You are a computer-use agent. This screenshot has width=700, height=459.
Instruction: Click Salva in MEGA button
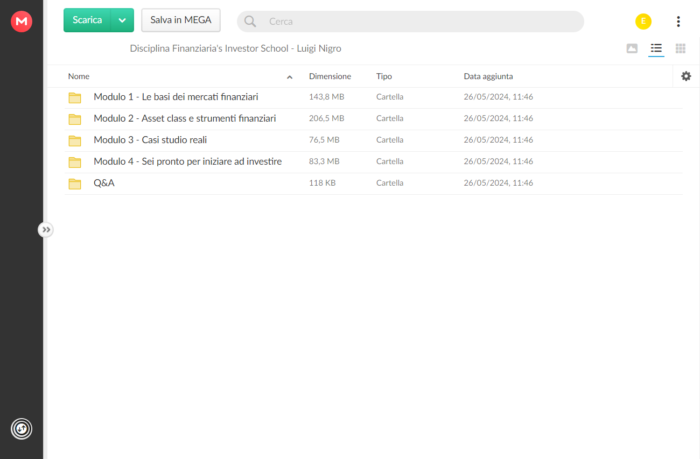pyautogui.click(x=181, y=20)
